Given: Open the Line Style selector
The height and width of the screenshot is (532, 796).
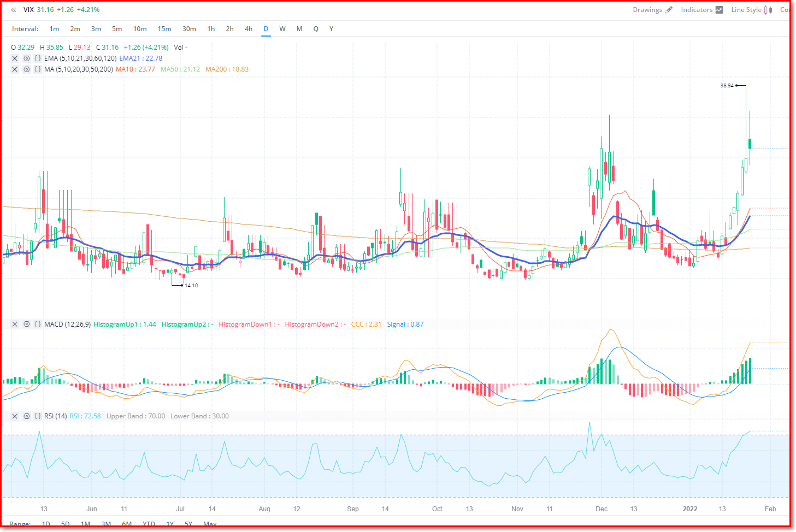Looking at the screenshot, I should 751,10.
